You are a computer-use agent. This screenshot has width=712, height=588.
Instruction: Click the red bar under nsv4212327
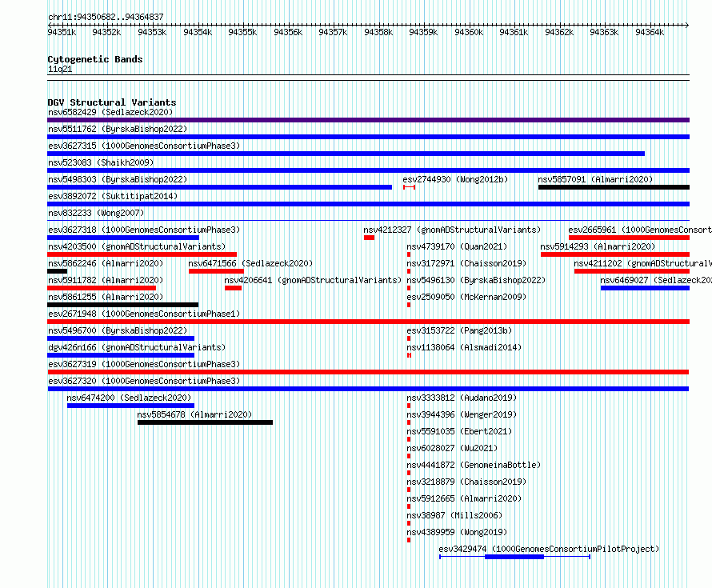369,238
